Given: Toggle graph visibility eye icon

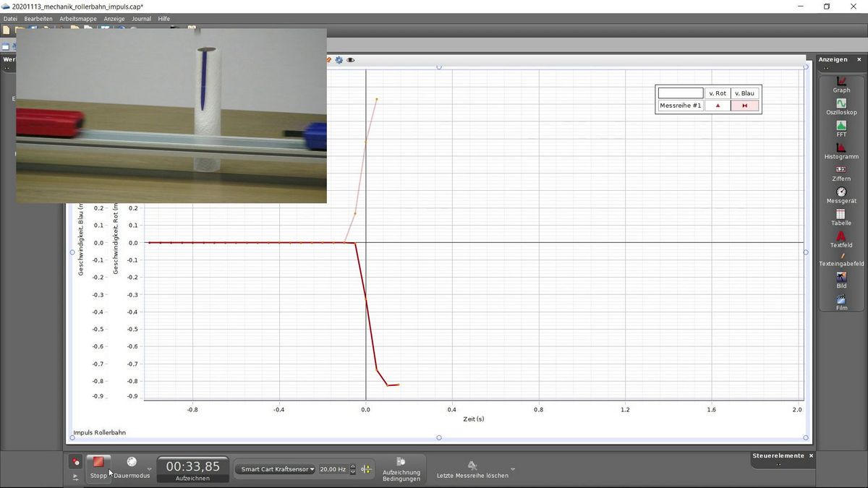Looking at the screenshot, I should 351,60.
